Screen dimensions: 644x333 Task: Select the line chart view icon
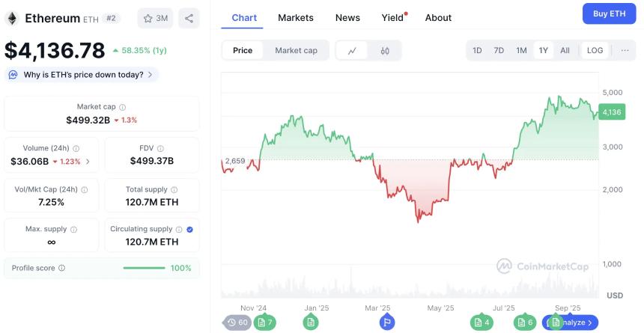coord(352,51)
